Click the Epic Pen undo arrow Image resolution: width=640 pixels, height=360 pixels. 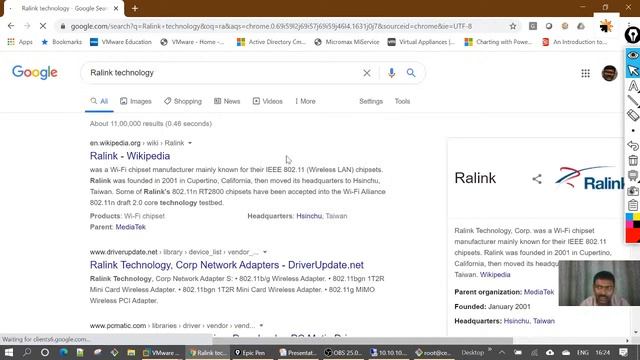tap(633, 145)
